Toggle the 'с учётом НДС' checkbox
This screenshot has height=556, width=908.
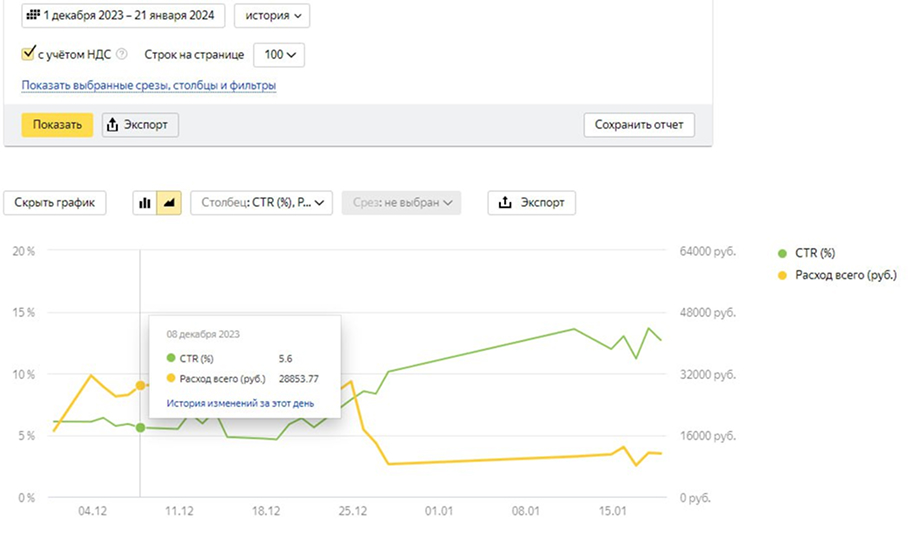(28, 55)
